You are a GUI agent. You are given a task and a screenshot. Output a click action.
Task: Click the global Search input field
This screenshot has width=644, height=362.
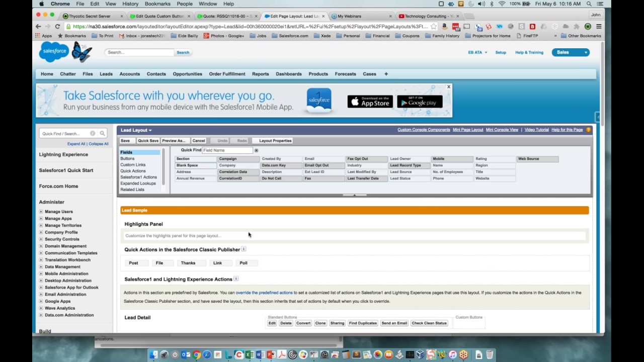pos(139,52)
